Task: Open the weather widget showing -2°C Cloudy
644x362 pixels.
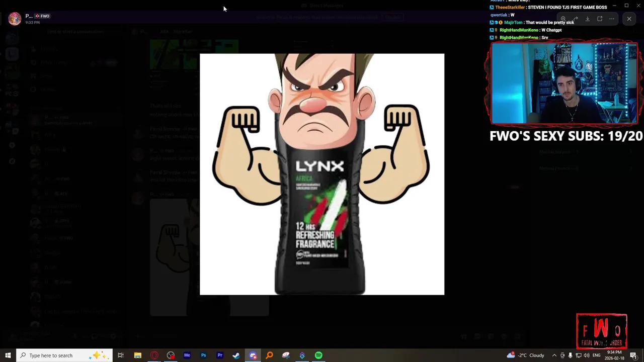Action: pos(526,355)
